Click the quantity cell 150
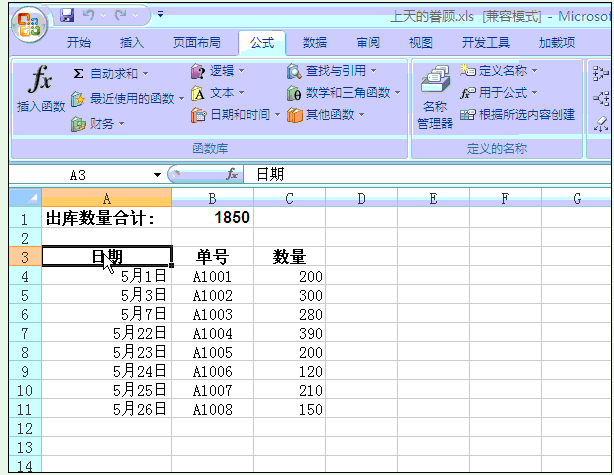 pos(289,409)
